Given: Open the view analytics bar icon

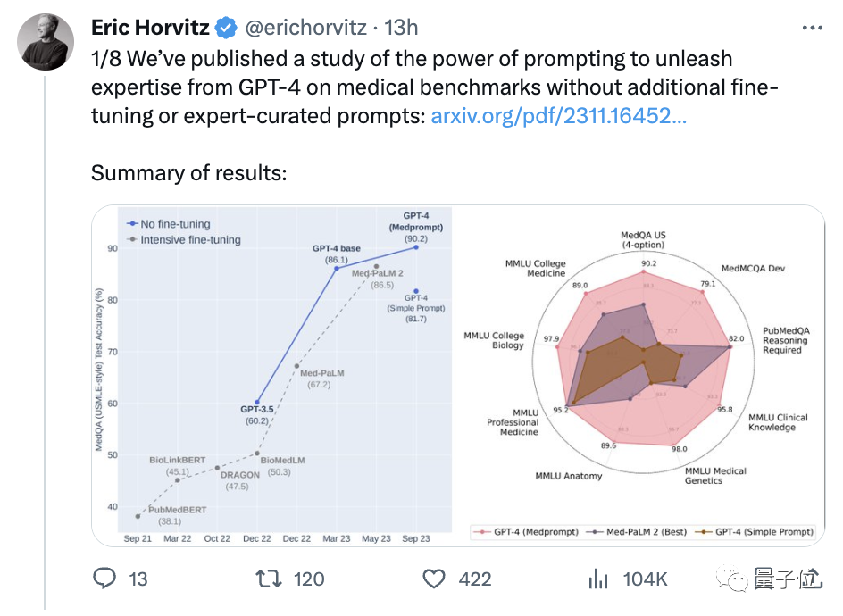Looking at the screenshot, I should coord(598,579).
